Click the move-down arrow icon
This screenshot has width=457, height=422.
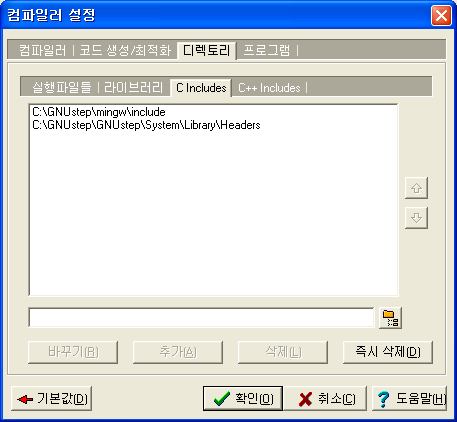click(x=416, y=218)
